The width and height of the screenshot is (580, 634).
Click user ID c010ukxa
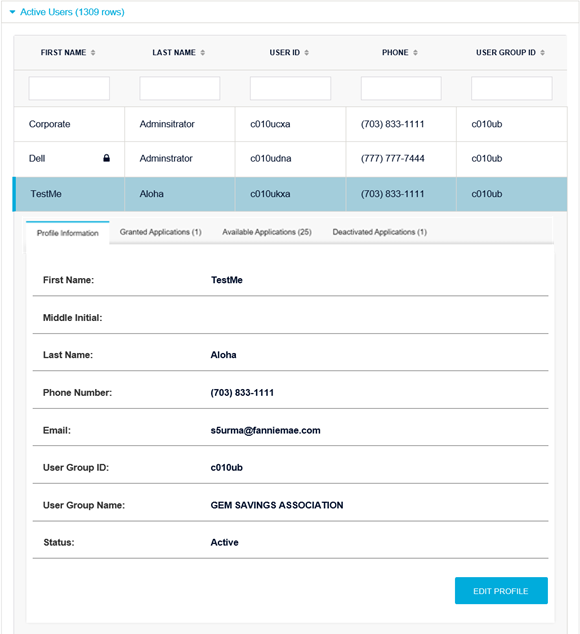(270, 194)
